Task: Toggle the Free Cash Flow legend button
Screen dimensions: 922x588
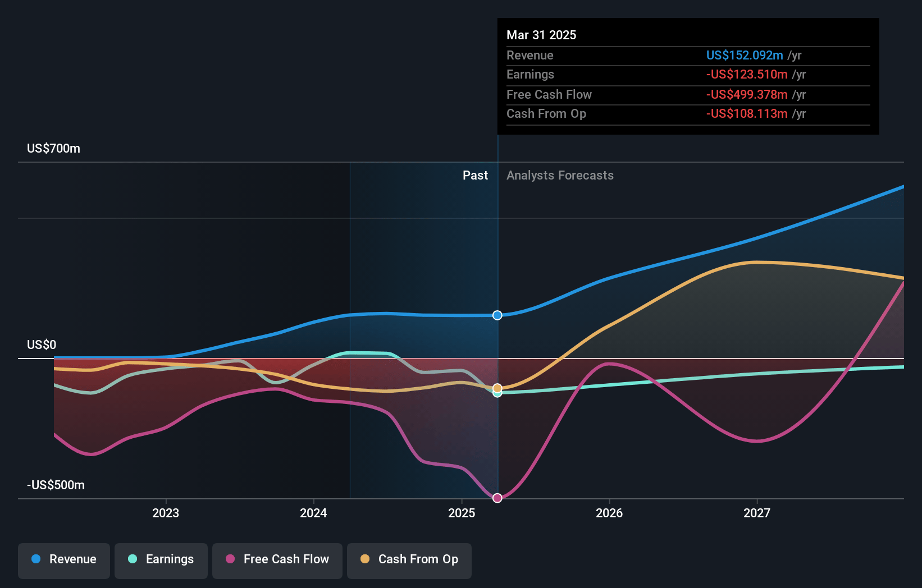Action: tap(277, 561)
